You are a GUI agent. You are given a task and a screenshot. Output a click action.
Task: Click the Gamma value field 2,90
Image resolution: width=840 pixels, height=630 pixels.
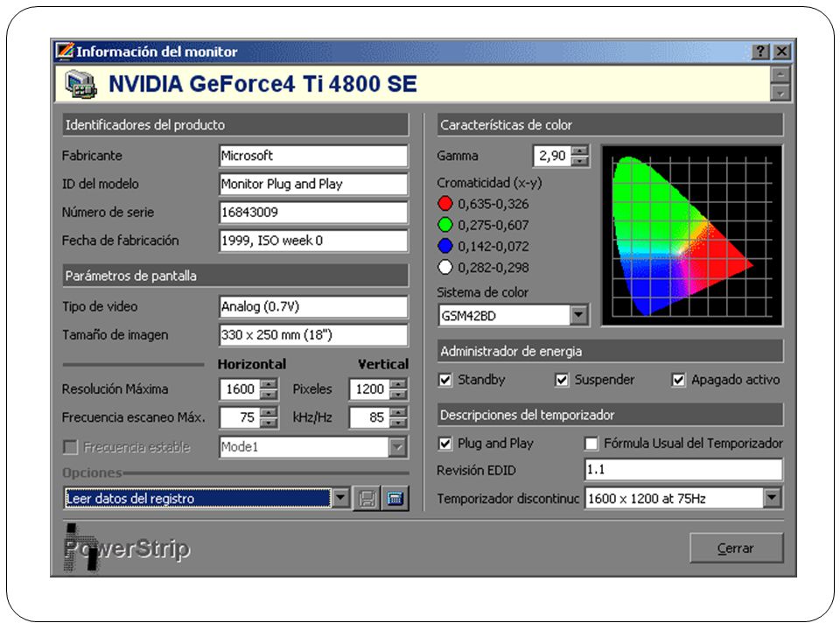coord(552,156)
